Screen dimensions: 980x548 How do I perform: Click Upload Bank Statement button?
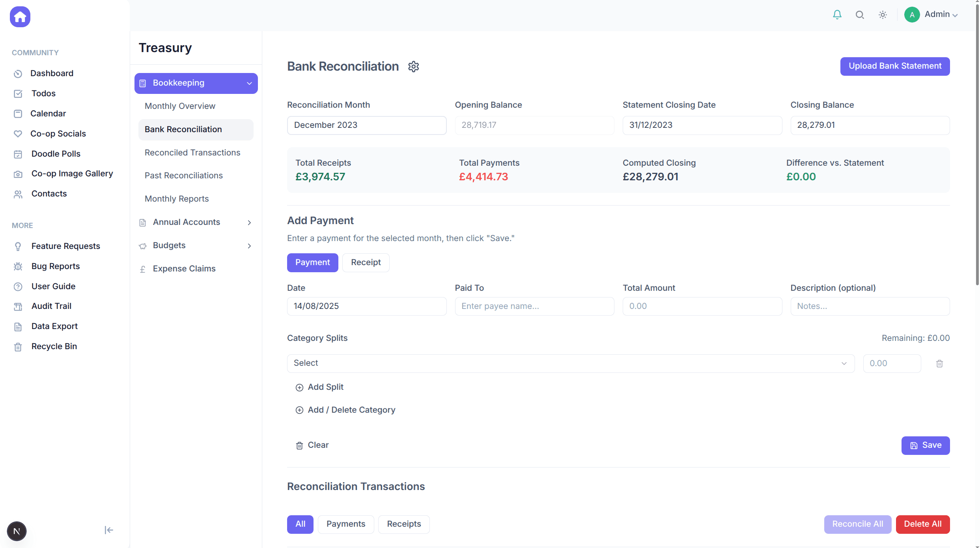click(x=895, y=66)
